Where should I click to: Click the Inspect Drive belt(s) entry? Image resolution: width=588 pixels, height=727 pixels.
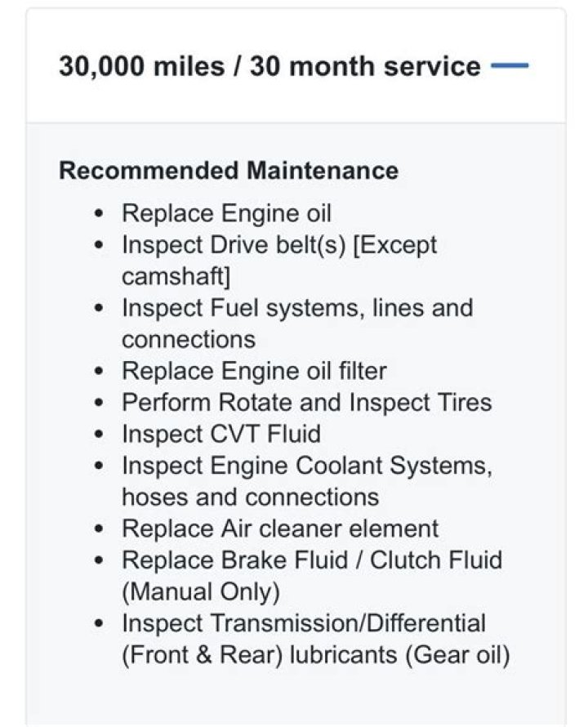(x=278, y=244)
